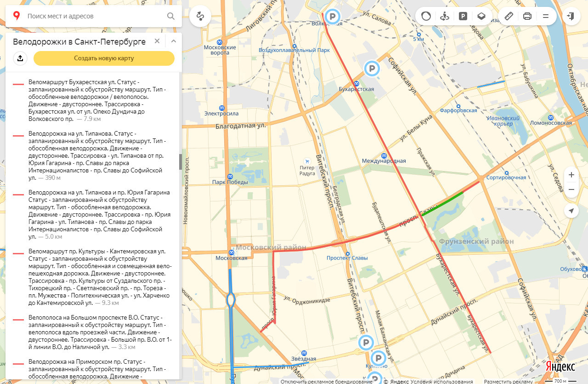
Task: Click Бухарестская metro station icon
Action: pyautogui.click(x=356, y=83)
